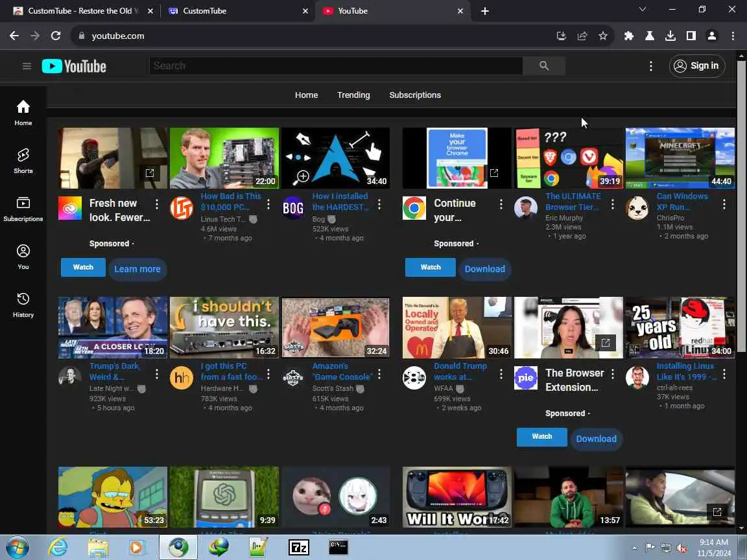
Task: Click Download on The Browser Extension ad
Action: pos(596,439)
